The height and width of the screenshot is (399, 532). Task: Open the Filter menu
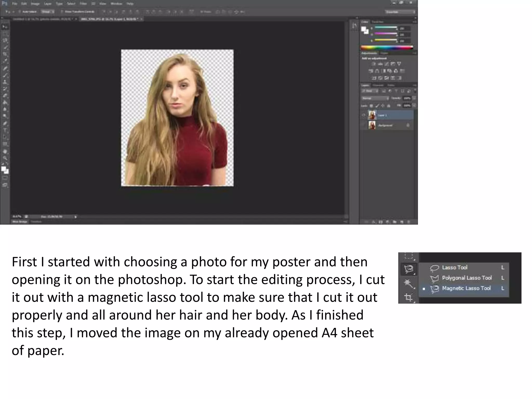click(83, 4)
